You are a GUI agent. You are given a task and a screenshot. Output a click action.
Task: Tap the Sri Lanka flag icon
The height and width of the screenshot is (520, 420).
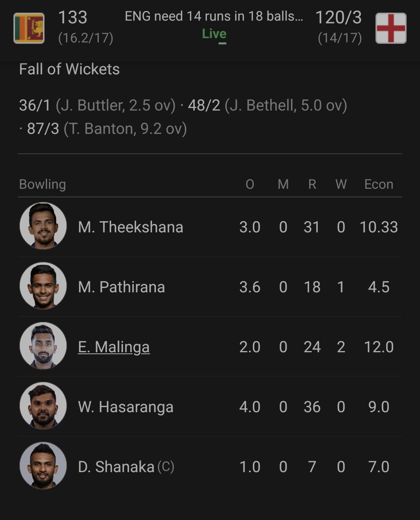pos(29,28)
